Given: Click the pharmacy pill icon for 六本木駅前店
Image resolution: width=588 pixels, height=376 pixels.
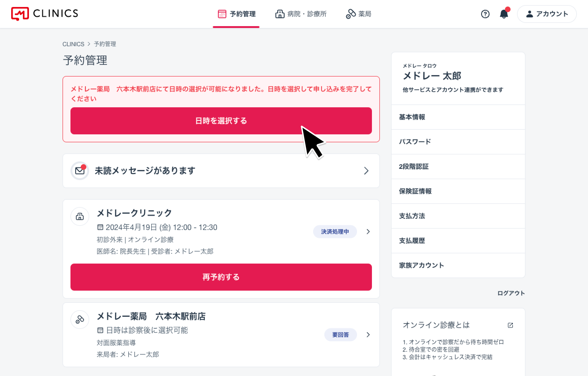Looking at the screenshot, I should tap(80, 319).
